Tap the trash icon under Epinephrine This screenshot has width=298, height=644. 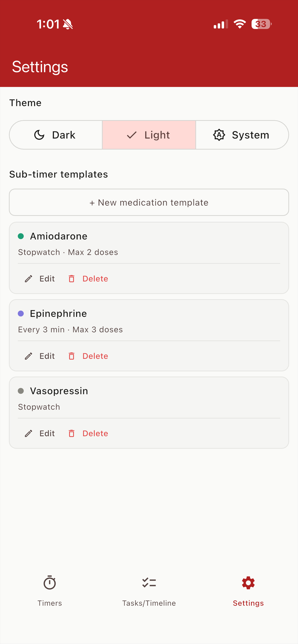coord(71,356)
